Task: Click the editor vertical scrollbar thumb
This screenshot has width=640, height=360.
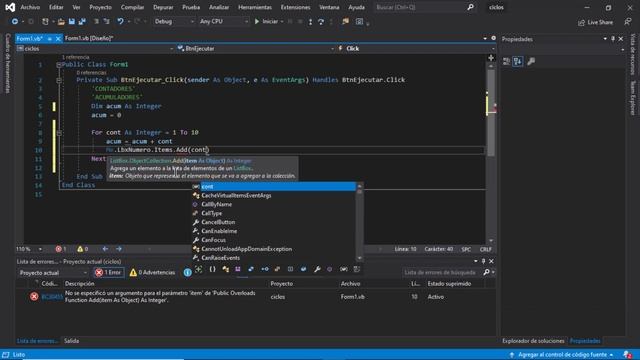Action: pyautogui.click(x=491, y=112)
